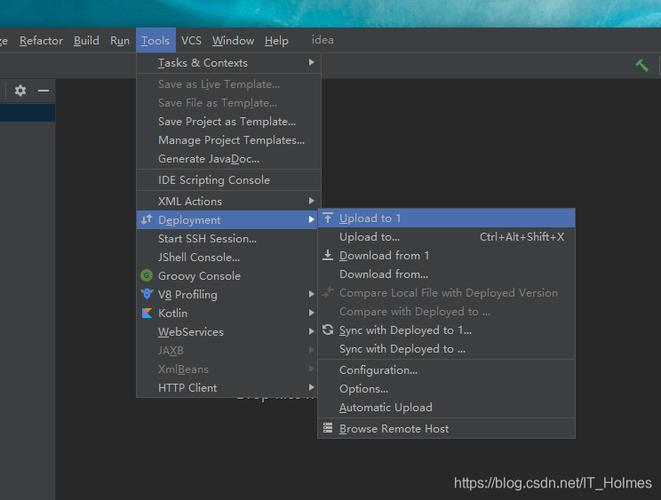This screenshot has width=661, height=500.
Task: Expand Kotlin submenu arrow
Action: pyautogui.click(x=311, y=312)
